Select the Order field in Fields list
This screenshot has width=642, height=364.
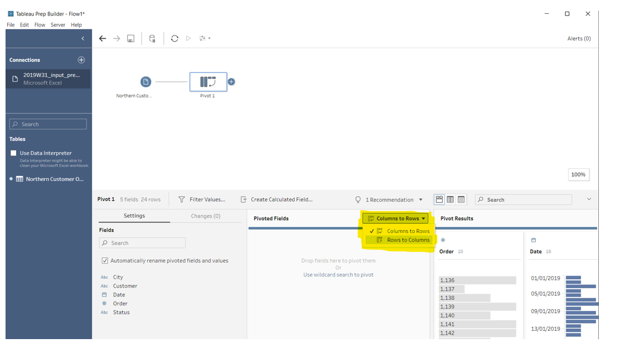pyautogui.click(x=120, y=303)
